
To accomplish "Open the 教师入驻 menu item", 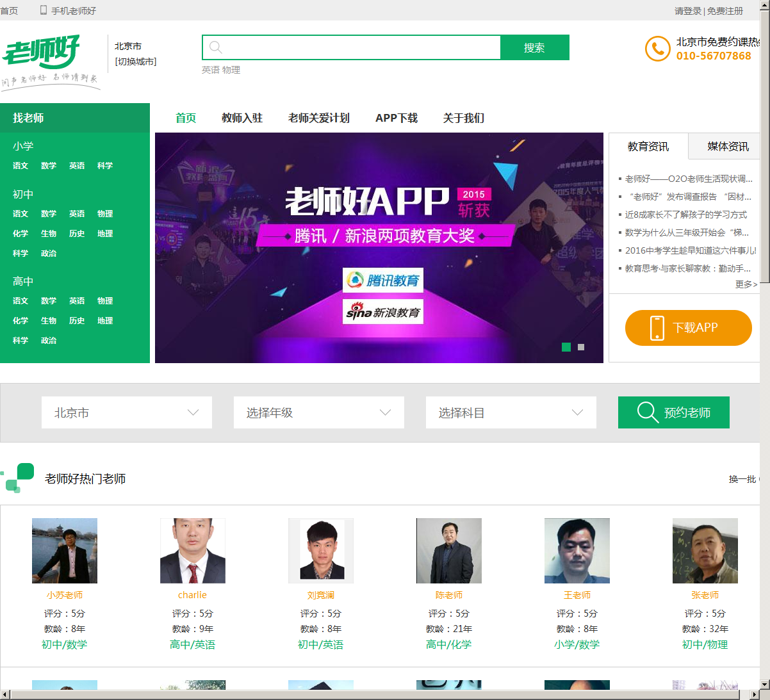I will pyautogui.click(x=242, y=118).
